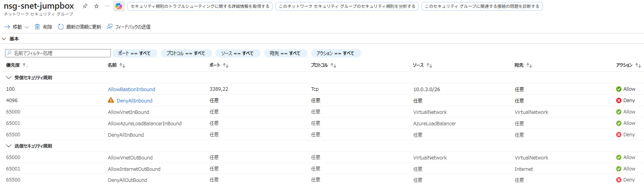This screenshot has width=644, height=185.
Task: Click the Allow icon for AllowAzureLoadBalancerInBound
Action: click(x=619, y=123)
